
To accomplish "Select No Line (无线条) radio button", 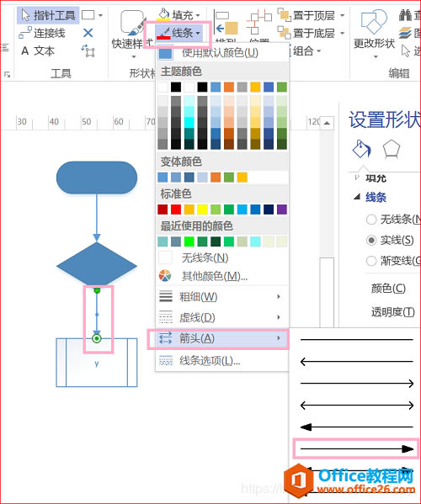I will click(x=371, y=220).
